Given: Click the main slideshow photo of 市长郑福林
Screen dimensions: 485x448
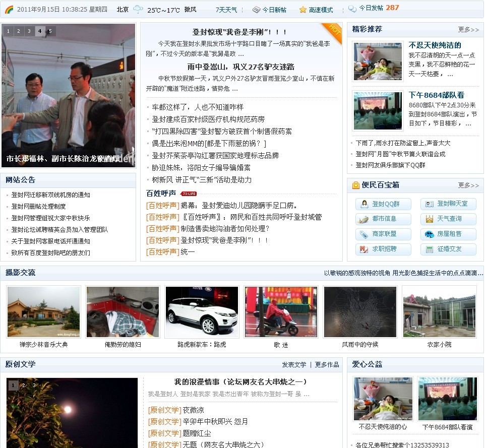Looking at the screenshot, I should point(69,95).
